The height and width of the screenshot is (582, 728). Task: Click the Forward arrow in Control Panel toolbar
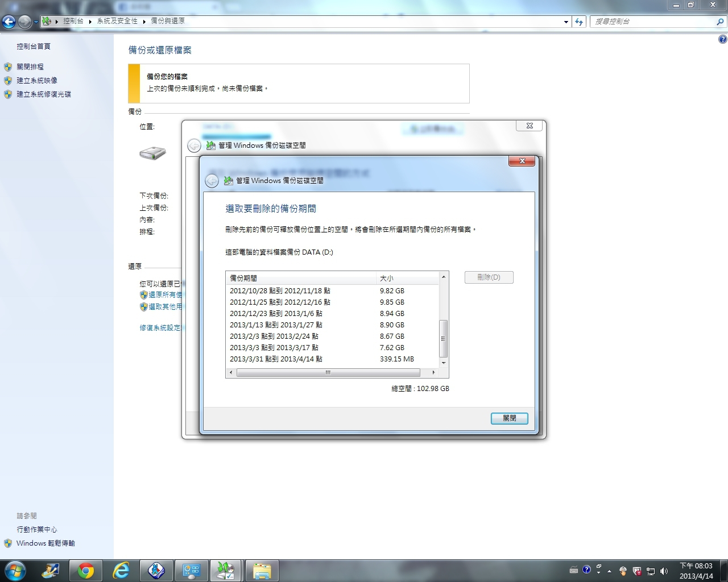pyautogui.click(x=24, y=22)
